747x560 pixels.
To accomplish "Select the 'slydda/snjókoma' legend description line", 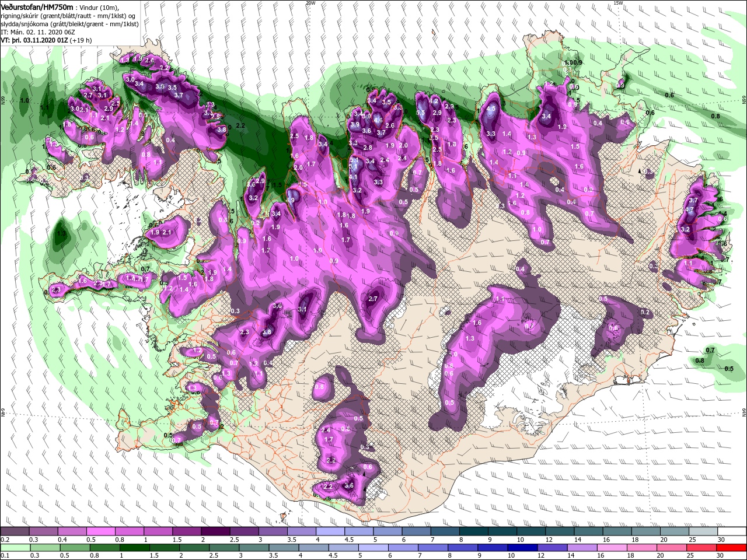I will pos(69,23).
